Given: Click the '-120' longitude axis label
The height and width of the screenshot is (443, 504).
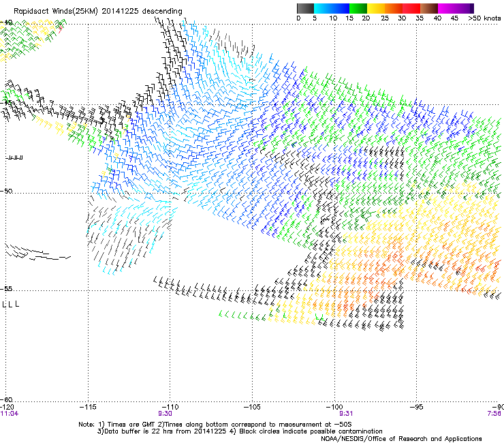Looking at the screenshot, I should (x=7, y=407).
